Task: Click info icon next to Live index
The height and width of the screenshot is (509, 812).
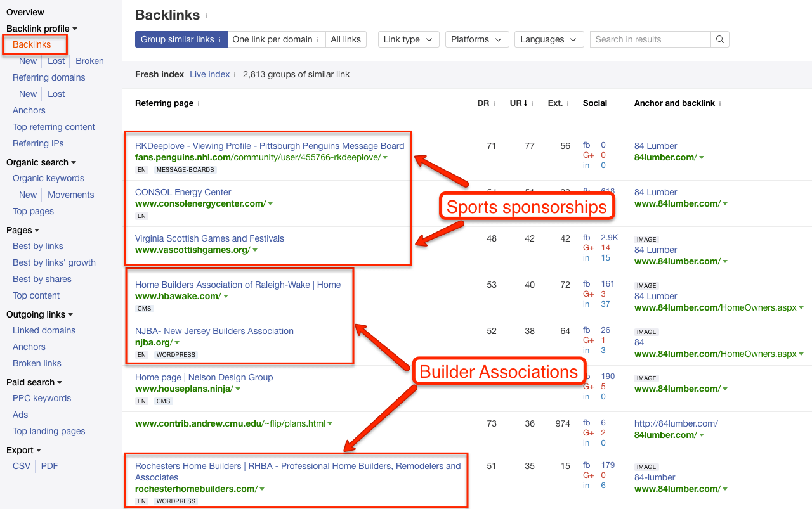Action: (235, 75)
